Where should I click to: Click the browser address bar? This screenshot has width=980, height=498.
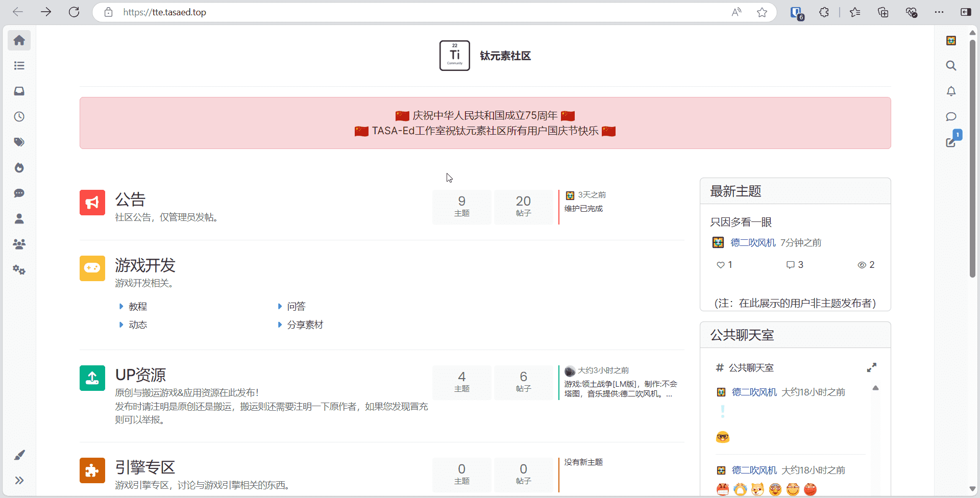click(408, 12)
